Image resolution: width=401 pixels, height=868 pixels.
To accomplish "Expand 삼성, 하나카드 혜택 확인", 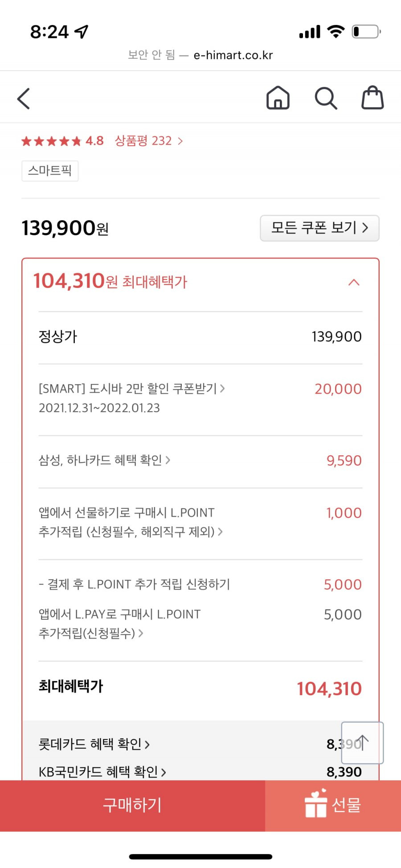I will tap(104, 460).
